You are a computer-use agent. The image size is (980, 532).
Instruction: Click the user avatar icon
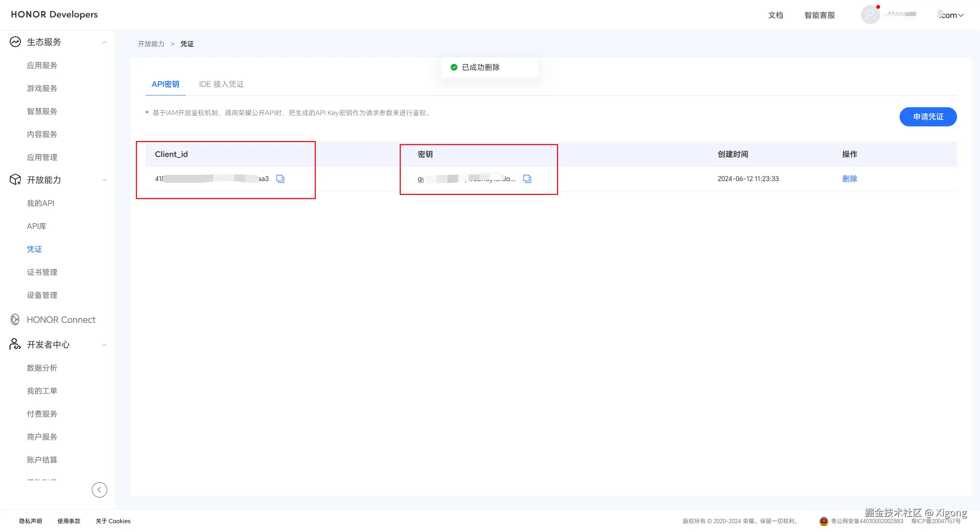tap(870, 15)
